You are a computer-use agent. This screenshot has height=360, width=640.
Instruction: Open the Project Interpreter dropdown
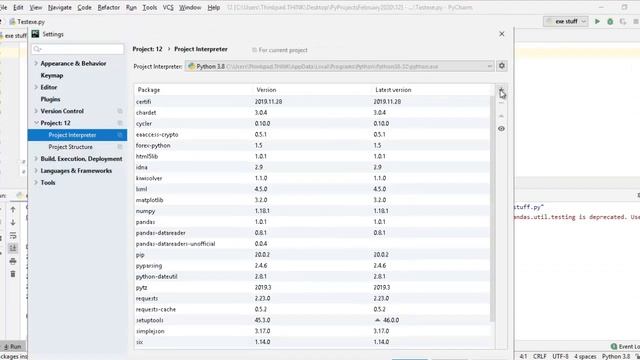click(340, 66)
